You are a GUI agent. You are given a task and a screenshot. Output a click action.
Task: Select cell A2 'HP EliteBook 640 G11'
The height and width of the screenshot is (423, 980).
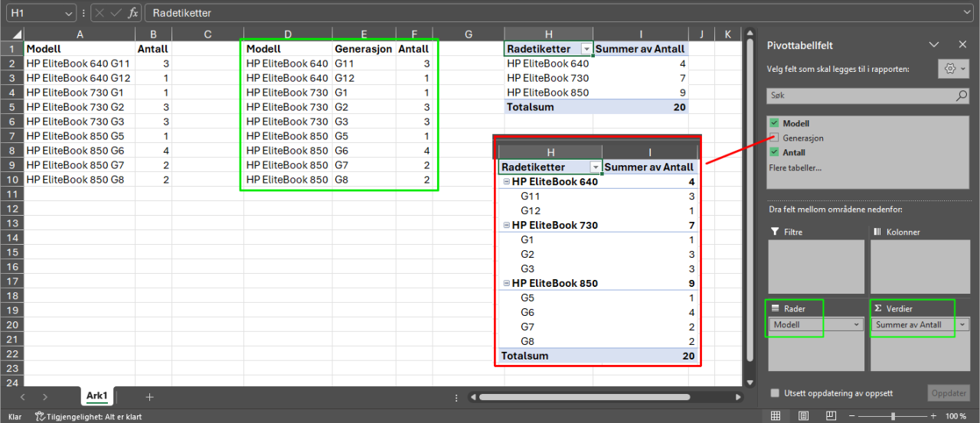[x=80, y=63]
